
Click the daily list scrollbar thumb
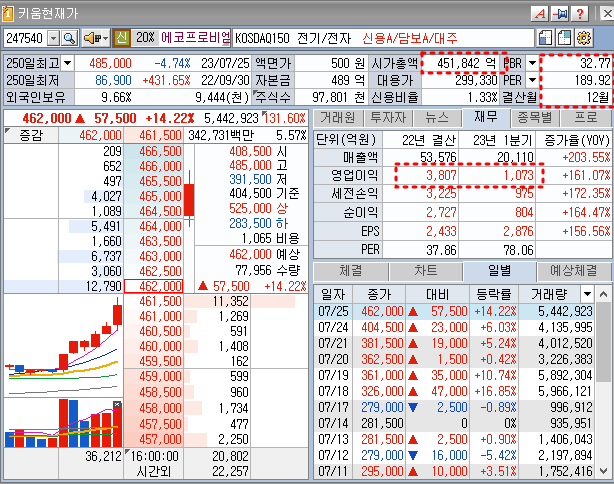[603, 341]
